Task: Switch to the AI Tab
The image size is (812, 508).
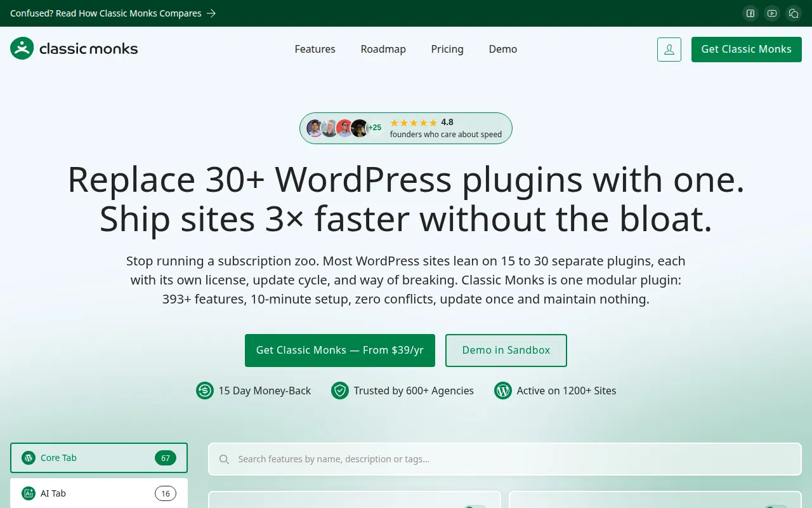Action: click(99, 493)
